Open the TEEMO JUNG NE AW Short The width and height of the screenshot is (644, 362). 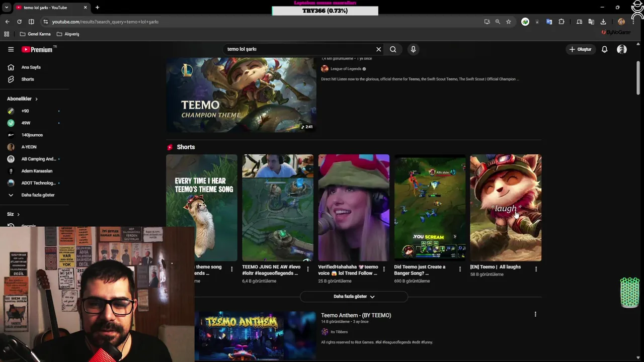(x=278, y=208)
